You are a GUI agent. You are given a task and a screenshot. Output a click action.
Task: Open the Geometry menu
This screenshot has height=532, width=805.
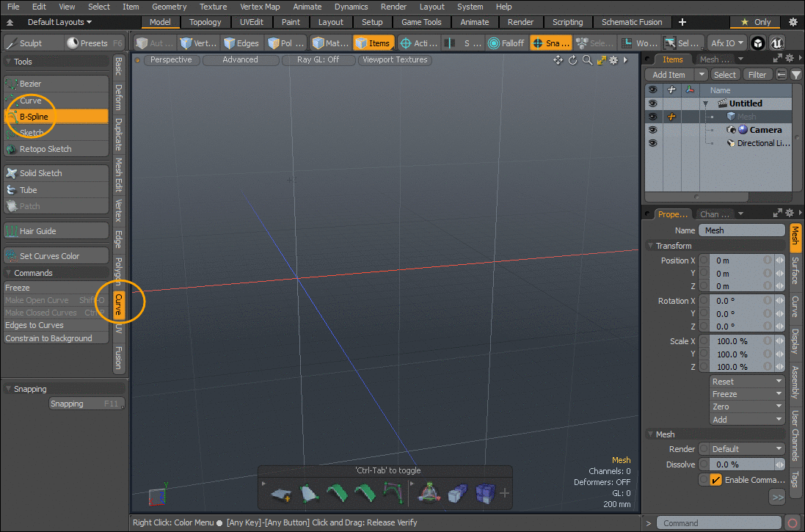click(169, 7)
